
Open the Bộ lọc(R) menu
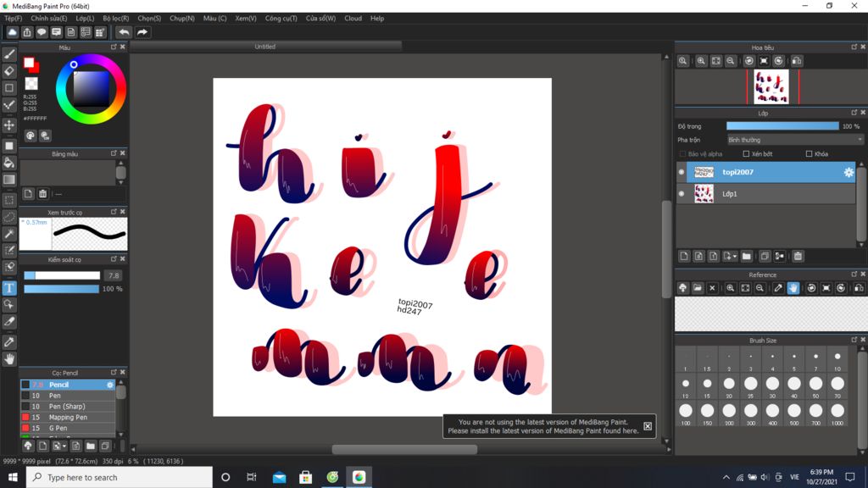click(x=115, y=19)
